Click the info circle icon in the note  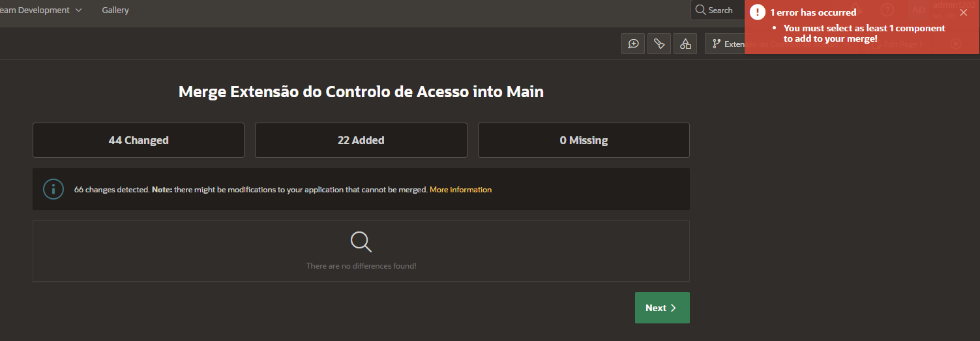click(x=53, y=189)
